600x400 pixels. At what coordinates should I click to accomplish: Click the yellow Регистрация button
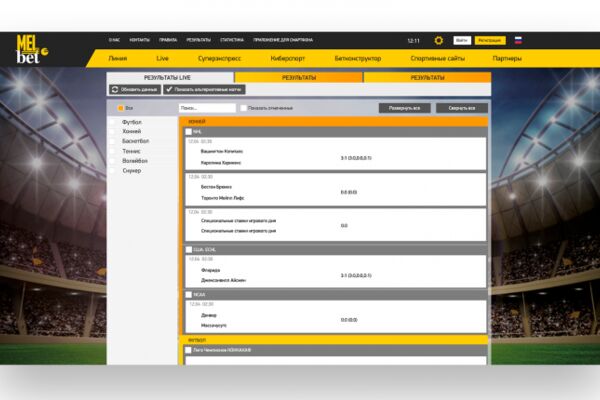(490, 40)
